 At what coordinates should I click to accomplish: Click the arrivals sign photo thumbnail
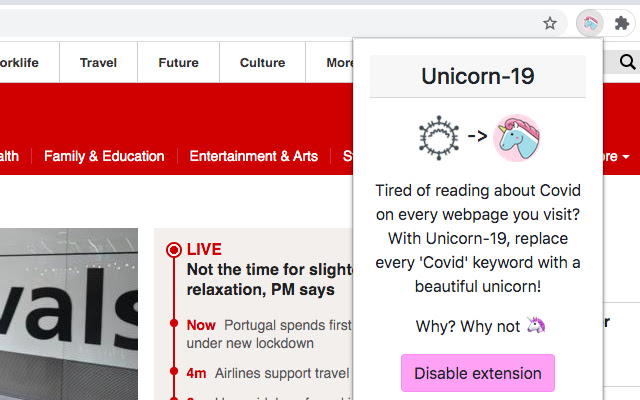(69, 314)
